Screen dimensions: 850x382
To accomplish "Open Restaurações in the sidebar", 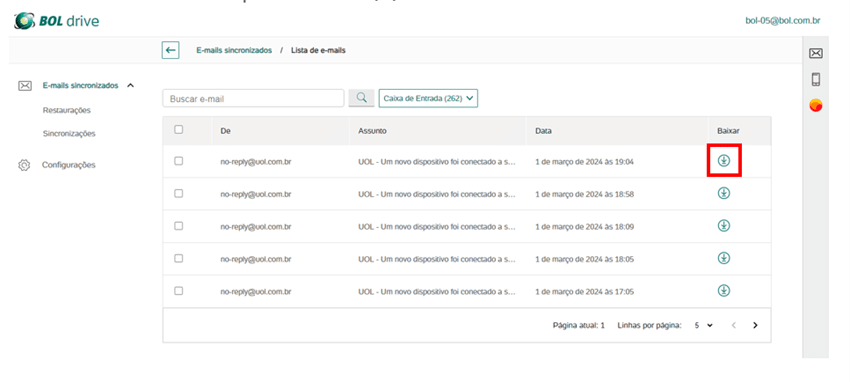I will (67, 110).
